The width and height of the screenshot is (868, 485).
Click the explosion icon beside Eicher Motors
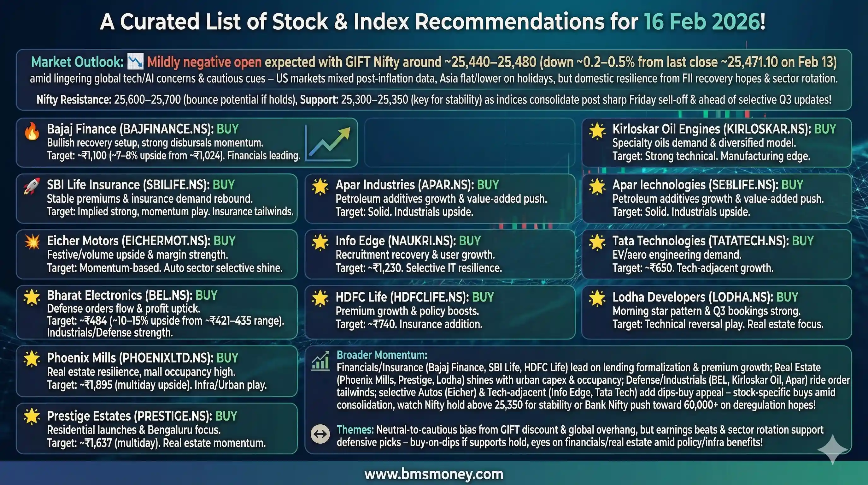click(32, 242)
